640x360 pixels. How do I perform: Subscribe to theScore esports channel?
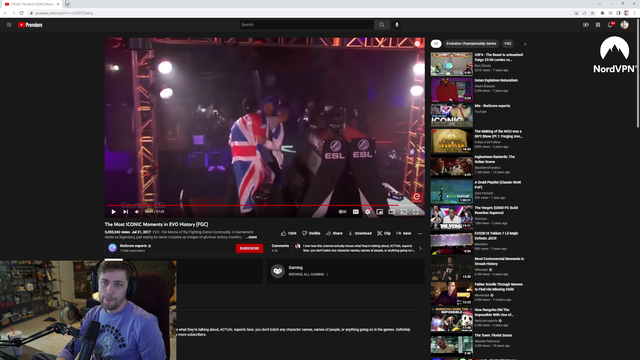click(x=249, y=248)
